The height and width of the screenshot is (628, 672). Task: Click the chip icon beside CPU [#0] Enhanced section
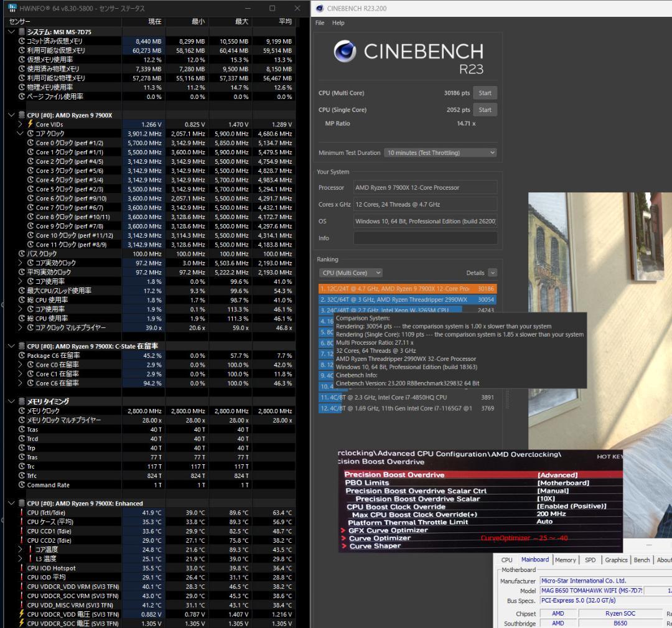tap(22, 504)
